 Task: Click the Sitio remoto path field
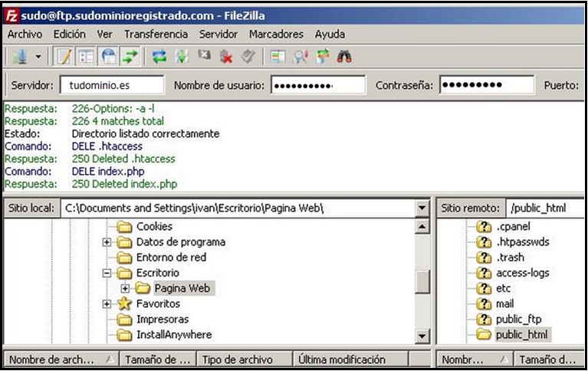[x=545, y=208]
